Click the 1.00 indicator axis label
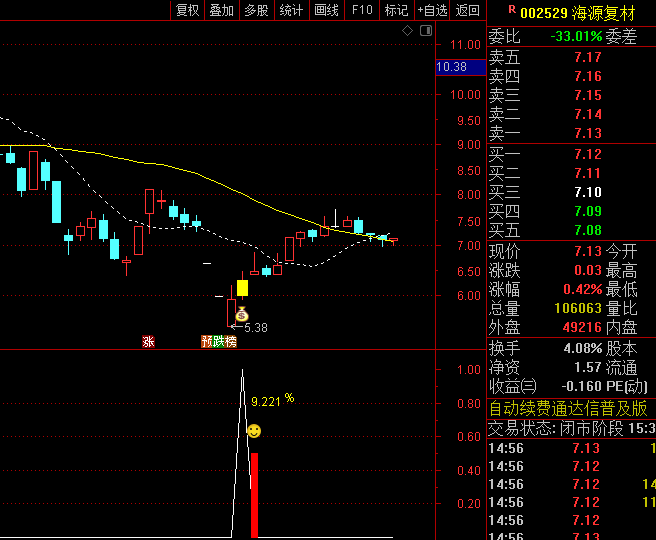The height and width of the screenshot is (540, 656). pyautogui.click(x=469, y=370)
